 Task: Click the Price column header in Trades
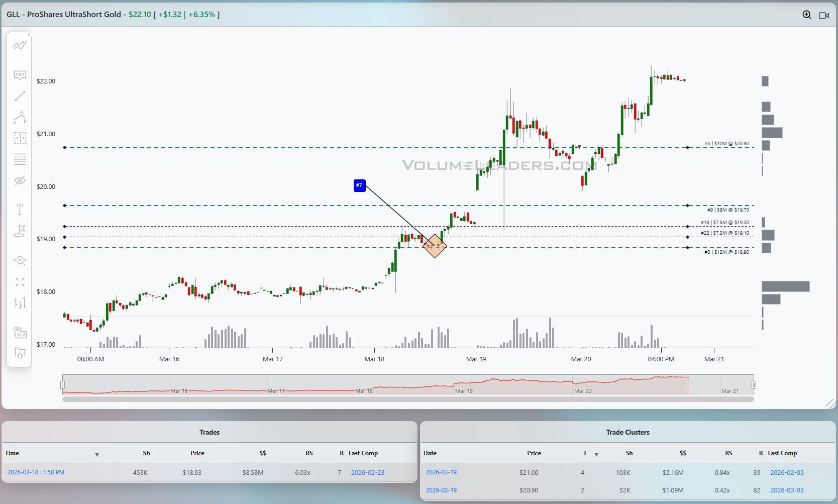click(x=197, y=453)
